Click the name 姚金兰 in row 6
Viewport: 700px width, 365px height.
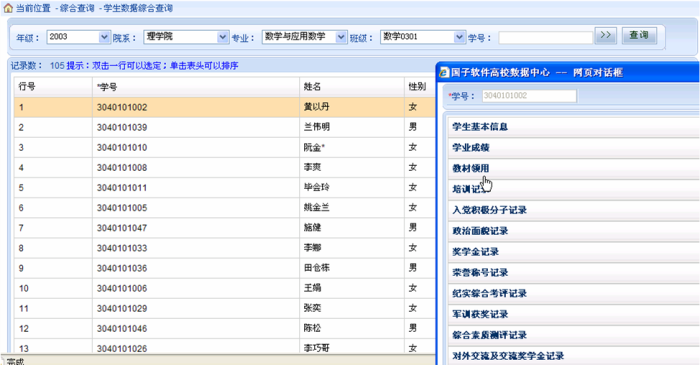pos(317,207)
